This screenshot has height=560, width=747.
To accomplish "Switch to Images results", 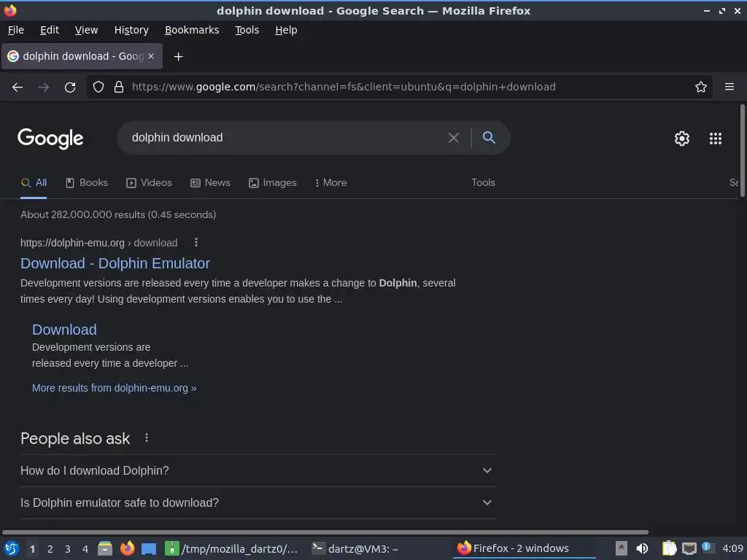I will click(273, 182).
